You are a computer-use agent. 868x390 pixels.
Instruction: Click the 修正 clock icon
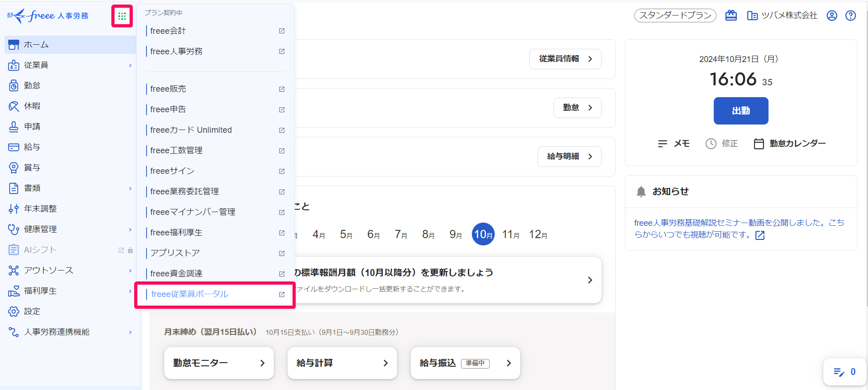[x=711, y=144]
